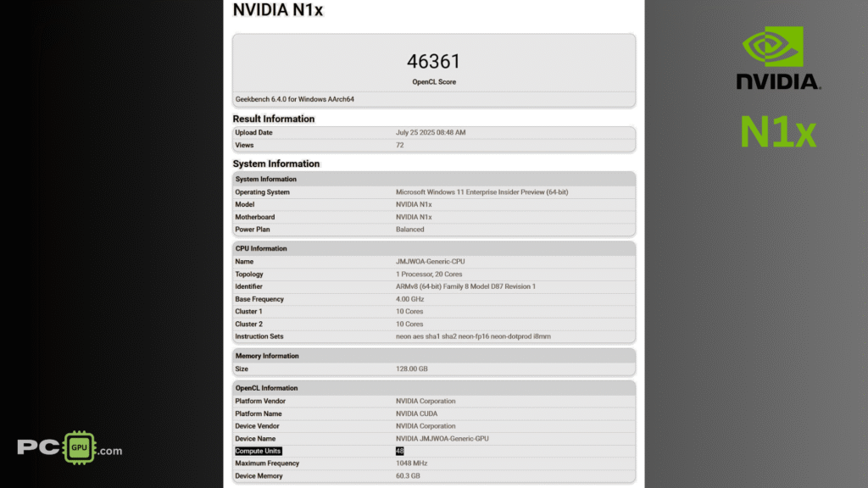
Task: Click the Power Plan label
Action: [253, 230]
